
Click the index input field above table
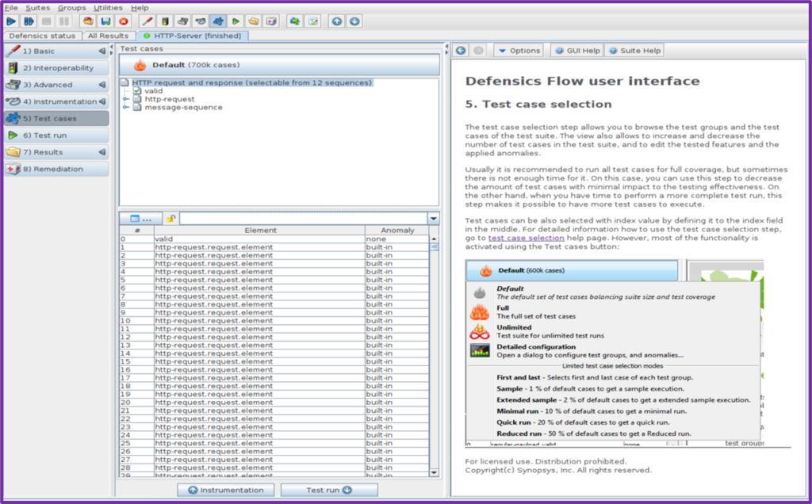point(303,218)
